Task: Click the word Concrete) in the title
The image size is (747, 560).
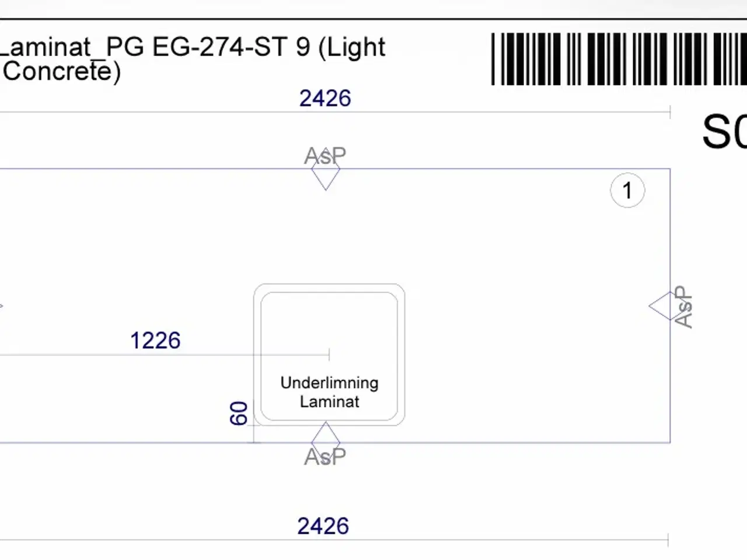Action: (62, 72)
